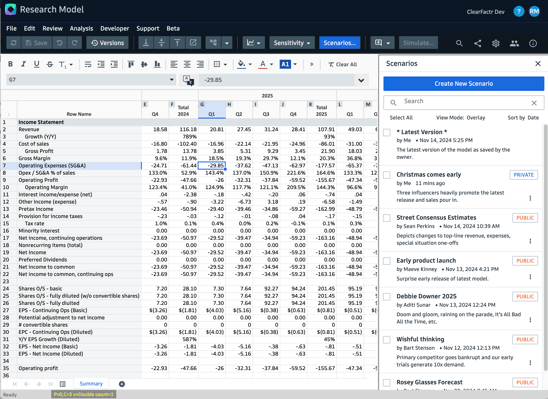Click the align center icon

(187, 64)
